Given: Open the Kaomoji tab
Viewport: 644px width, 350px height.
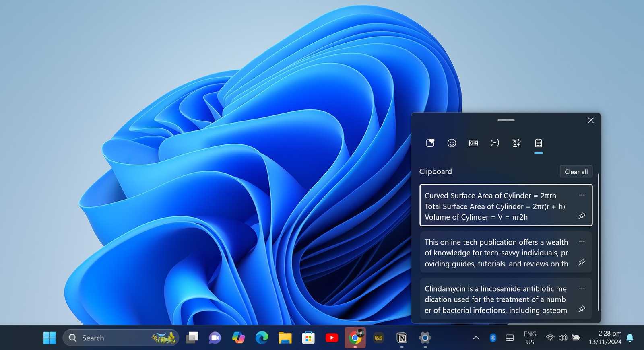Looking at the screenshot, I should click(x=495, y=143).
